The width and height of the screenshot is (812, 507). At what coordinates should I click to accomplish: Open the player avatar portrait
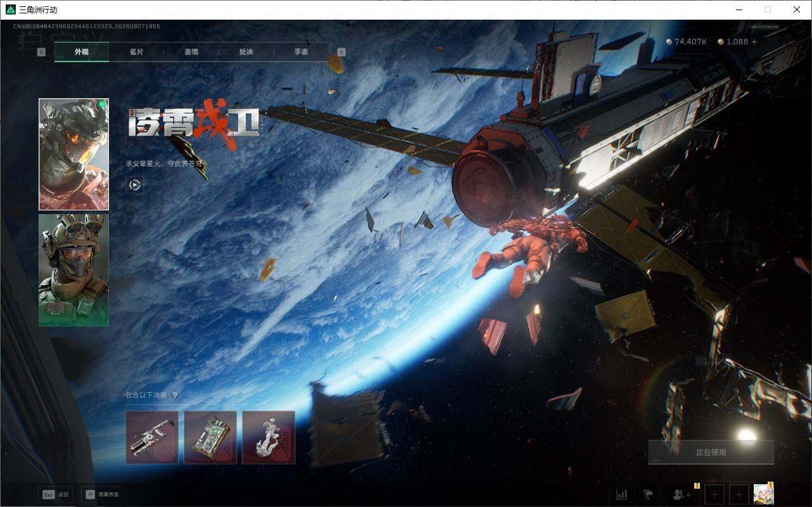coord(764,494)
